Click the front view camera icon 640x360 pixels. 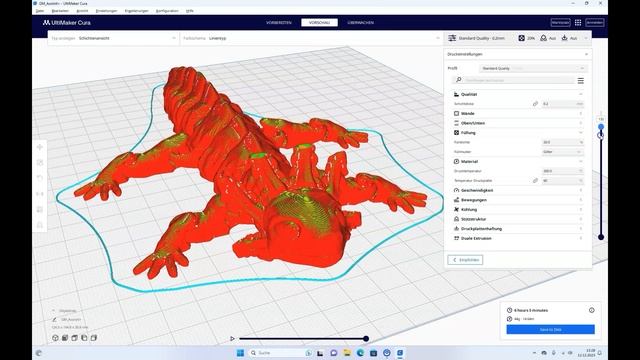pos(65,338)
